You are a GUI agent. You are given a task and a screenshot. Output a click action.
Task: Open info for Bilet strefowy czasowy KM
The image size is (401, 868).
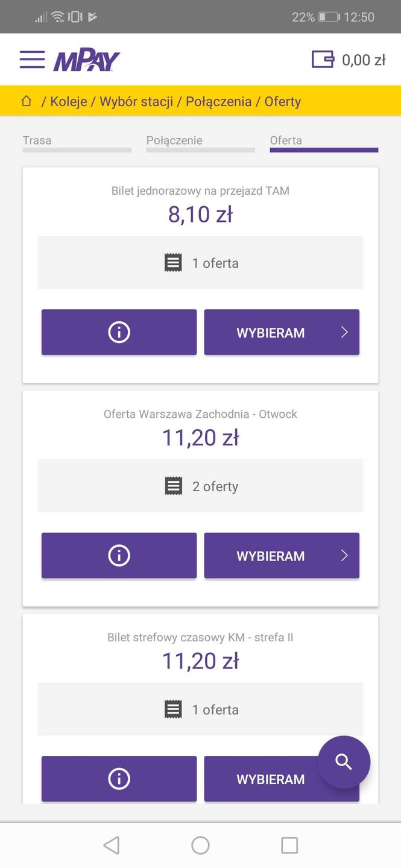[118, 778]
